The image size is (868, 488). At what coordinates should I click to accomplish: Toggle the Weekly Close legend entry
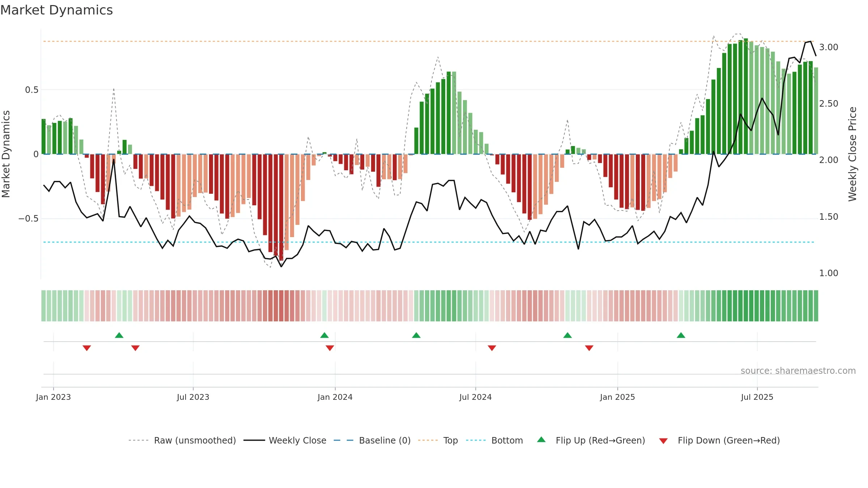(285, 440)
